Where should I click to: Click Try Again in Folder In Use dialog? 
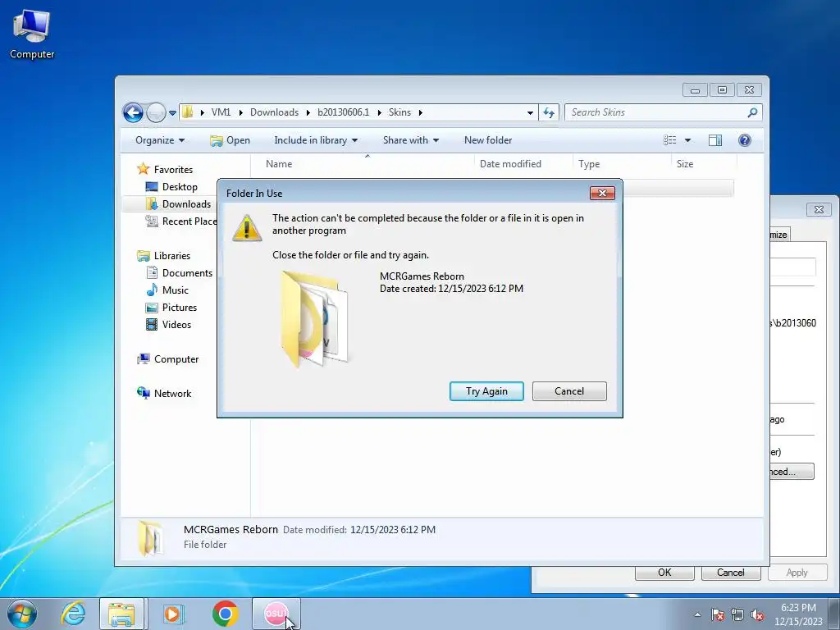(486, 391)
